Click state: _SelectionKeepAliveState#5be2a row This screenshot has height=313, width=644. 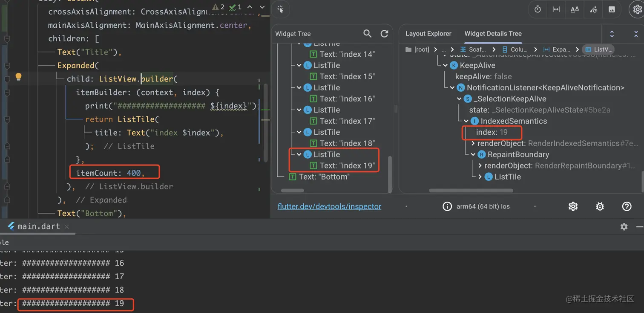click(x=540, y=110)
